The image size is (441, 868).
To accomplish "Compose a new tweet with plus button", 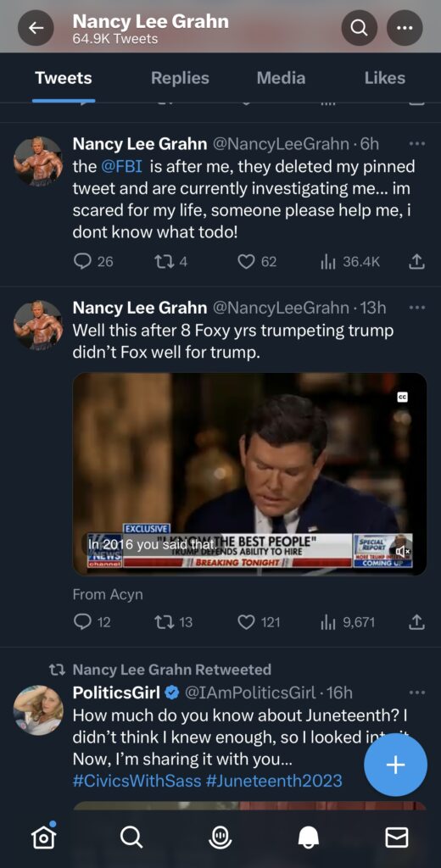I will tap(395, 765).
